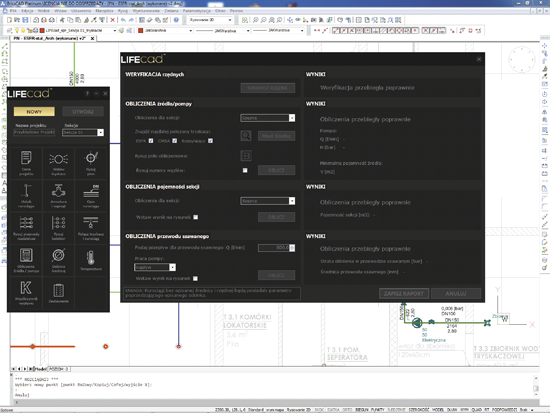
Task: Click the ZAPISZ RAPORT button
Action: (404, 293)
